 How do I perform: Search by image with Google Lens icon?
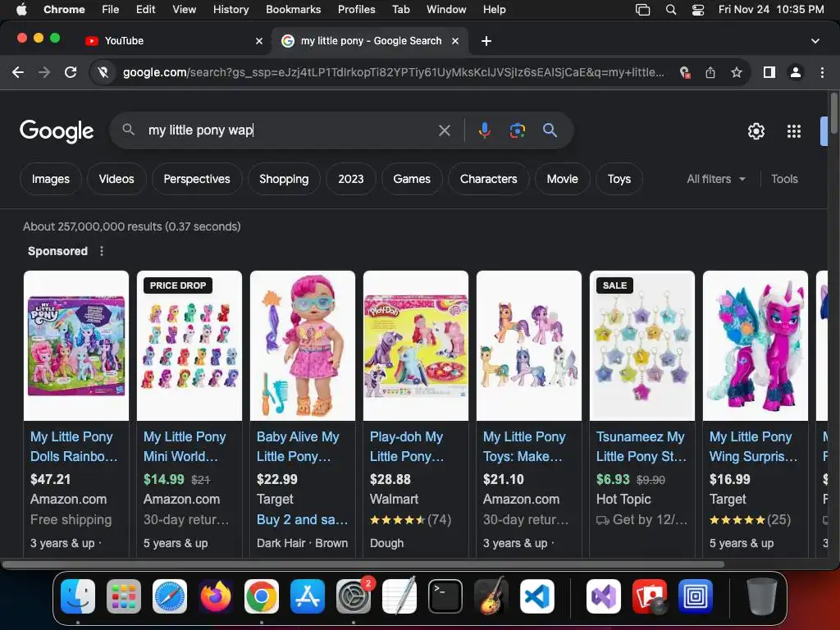517,130
